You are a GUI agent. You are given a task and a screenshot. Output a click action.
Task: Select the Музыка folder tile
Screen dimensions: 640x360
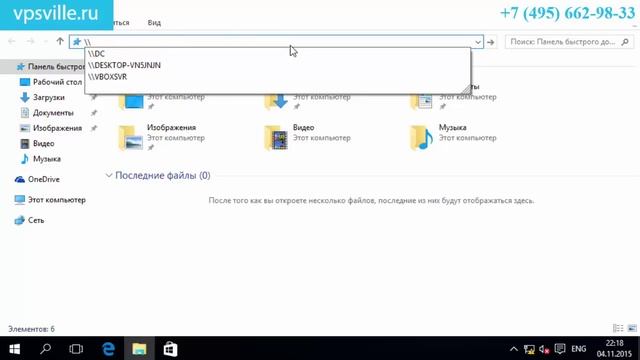453,137
